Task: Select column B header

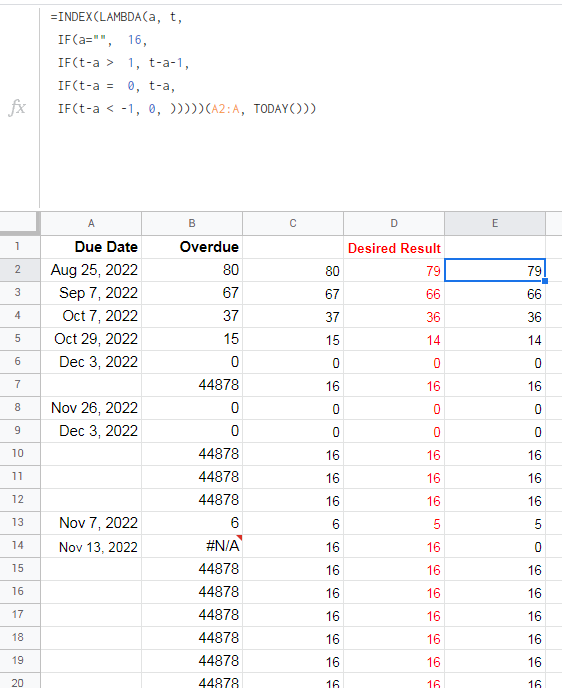Action: (x=192, y=223)
